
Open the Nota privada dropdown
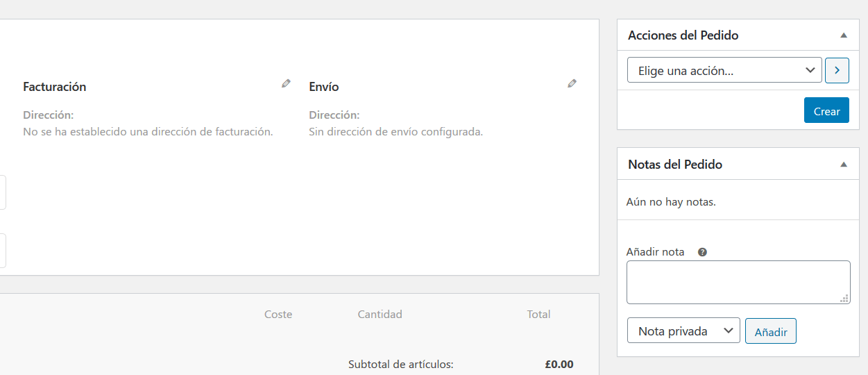[683, 331]
